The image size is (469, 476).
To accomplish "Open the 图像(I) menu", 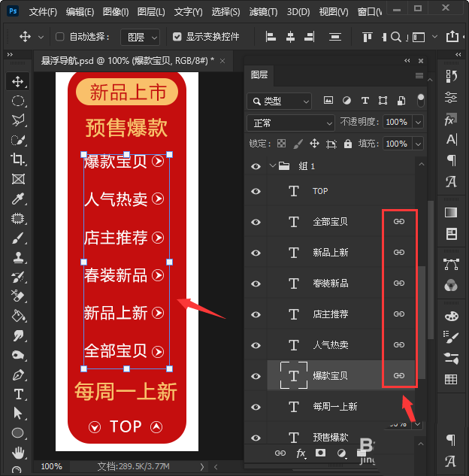I will [116, 12].
